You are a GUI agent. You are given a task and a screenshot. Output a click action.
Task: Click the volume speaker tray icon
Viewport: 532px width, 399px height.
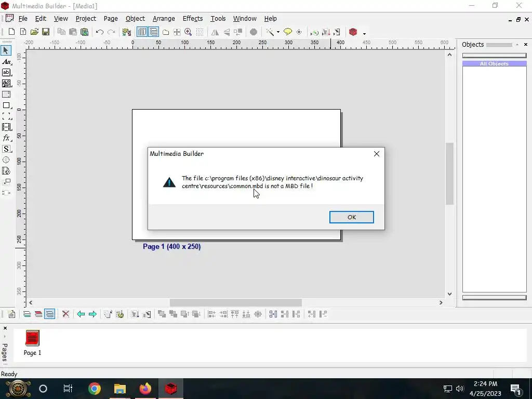[x=460, y=389]
